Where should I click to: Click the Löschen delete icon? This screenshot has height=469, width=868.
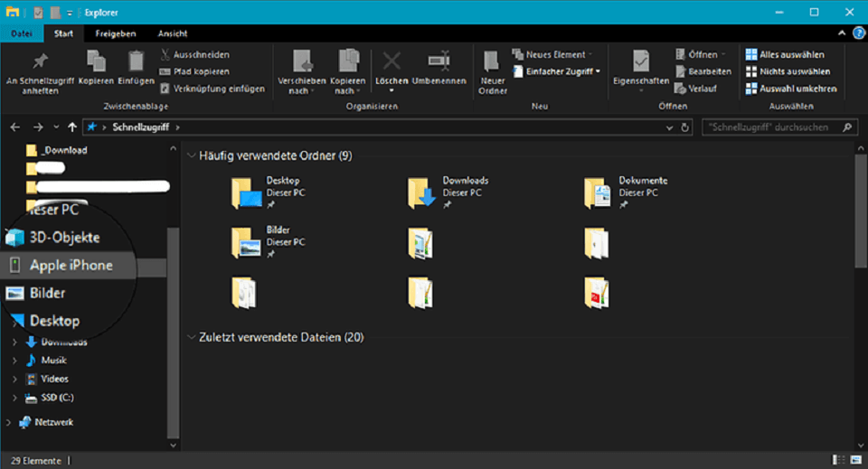[x=392, y=63]
